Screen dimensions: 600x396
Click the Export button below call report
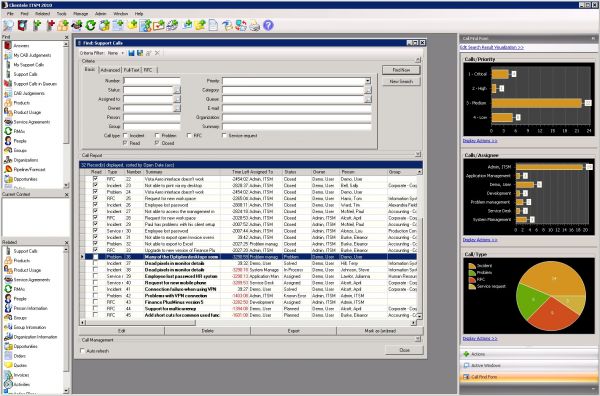click(x=293, y=331)
